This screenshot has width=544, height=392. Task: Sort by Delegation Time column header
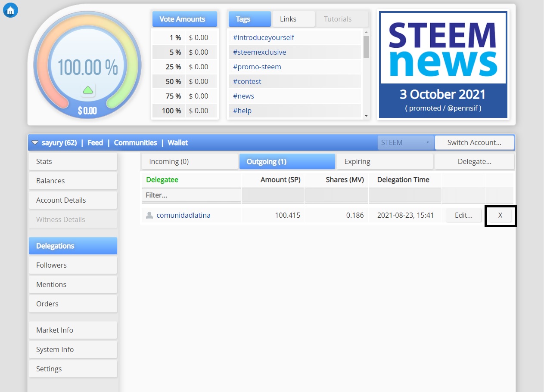tap(403, 179)
